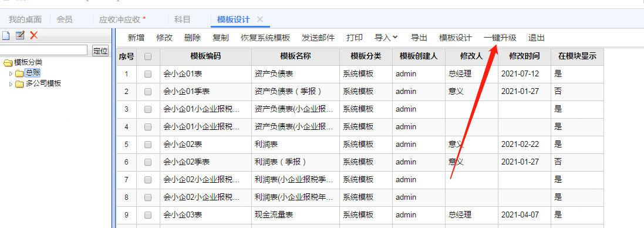This screenshot has height=228, width=644.
Task: Click 恢复系统模板 button
Action: click(265, 38)
